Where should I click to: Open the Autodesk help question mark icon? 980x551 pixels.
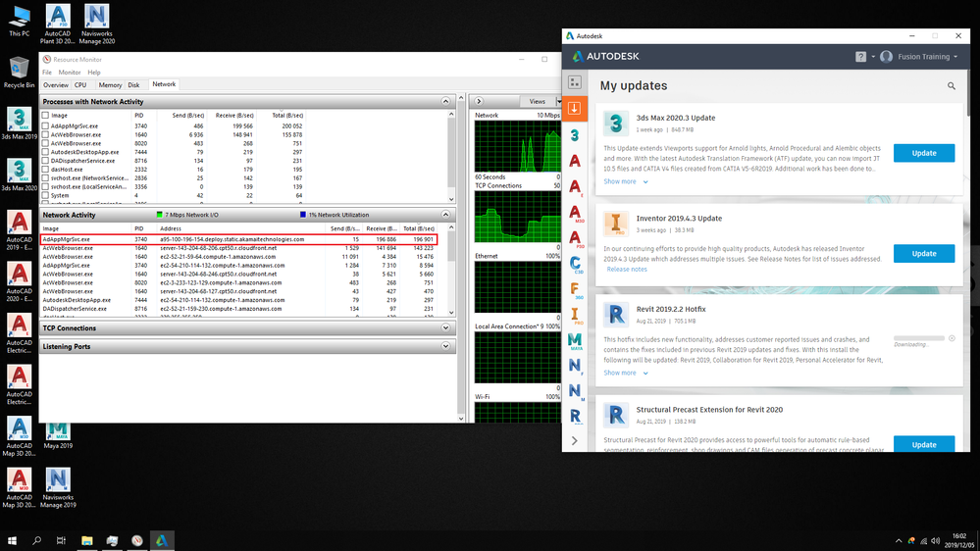coord(860,56)
